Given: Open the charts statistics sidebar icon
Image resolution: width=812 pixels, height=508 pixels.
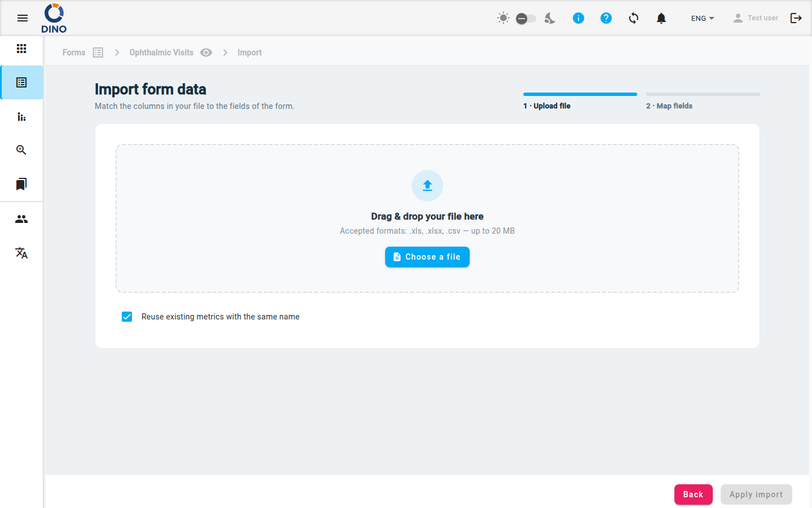Looking at the screenshot, I should click(21, 116).
